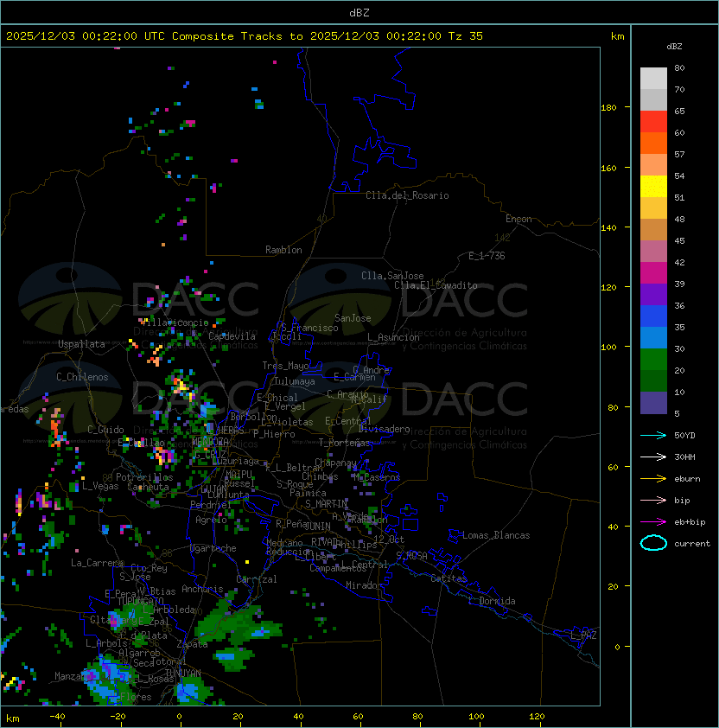Select the light gray 70-80 dBZ band
The height and width of the screenshot is (728, 719).
point(653,79)
